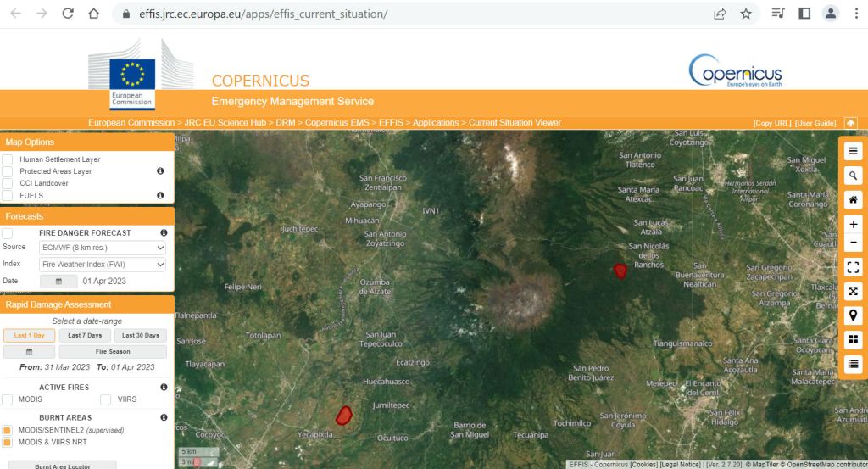Select the Last 7 Days range
Viewport: 868px width, 469px height.
click(85, 336)
